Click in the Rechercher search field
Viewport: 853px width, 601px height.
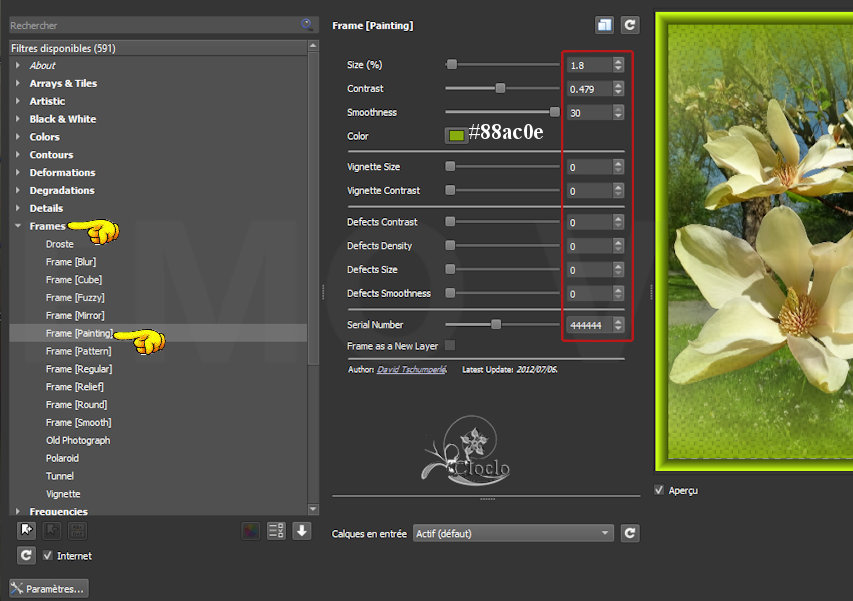tap(150, 25)
